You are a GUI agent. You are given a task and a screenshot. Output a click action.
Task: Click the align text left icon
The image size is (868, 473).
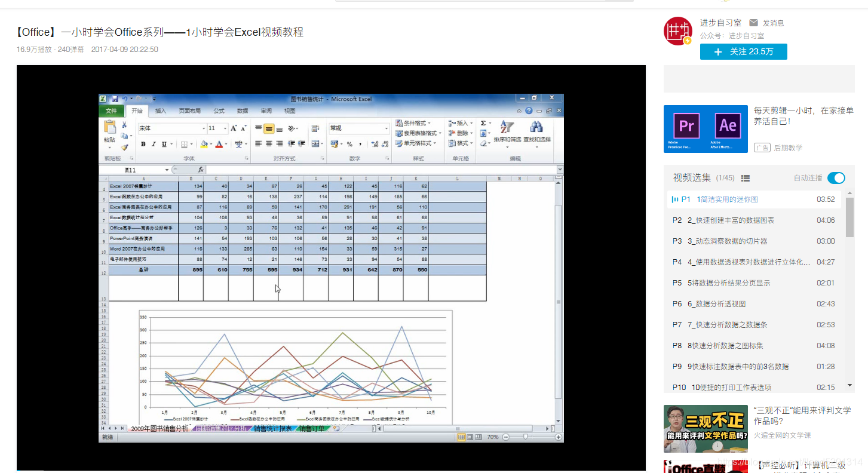[258, 144]
